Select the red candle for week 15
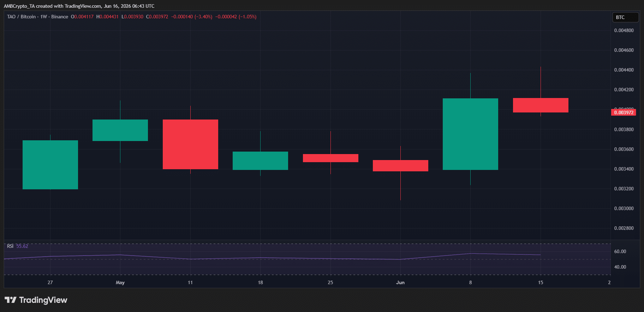Image resolution: width=644 pixels, height=312 pixels. [x=541, y=105]
